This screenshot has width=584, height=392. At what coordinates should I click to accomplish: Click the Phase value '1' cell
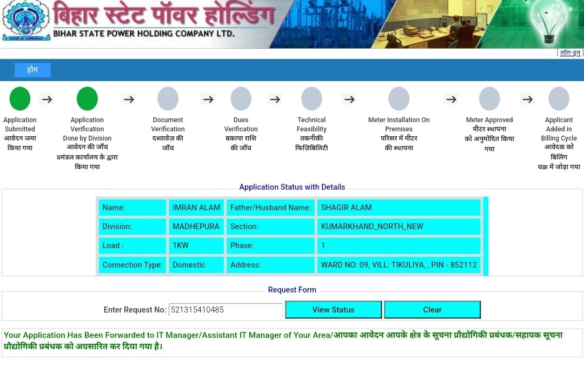[x=399, y=245]
